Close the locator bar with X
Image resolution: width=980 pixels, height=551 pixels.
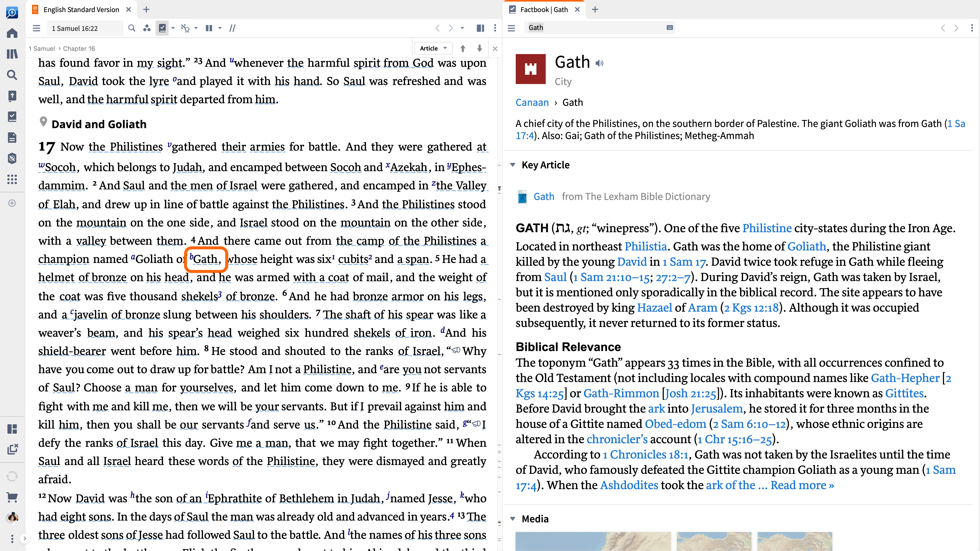pos(495,49)
